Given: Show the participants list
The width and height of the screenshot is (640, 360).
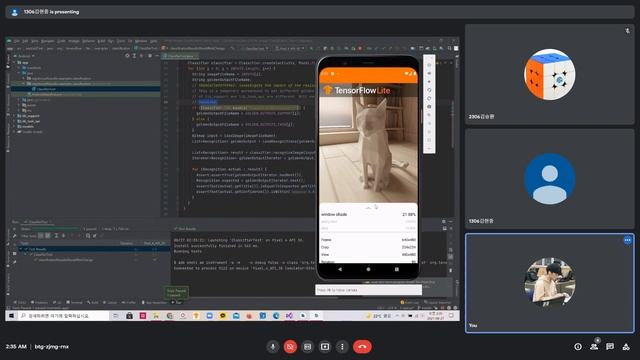Looking at the screenshot, I should [x=594, y=347].
